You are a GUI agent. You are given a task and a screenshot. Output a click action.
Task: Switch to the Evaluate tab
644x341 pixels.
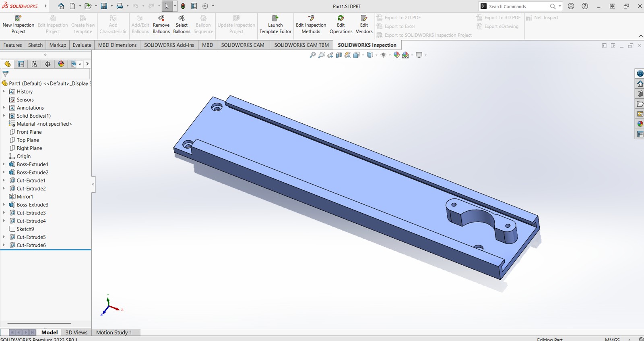coord(82,45)
